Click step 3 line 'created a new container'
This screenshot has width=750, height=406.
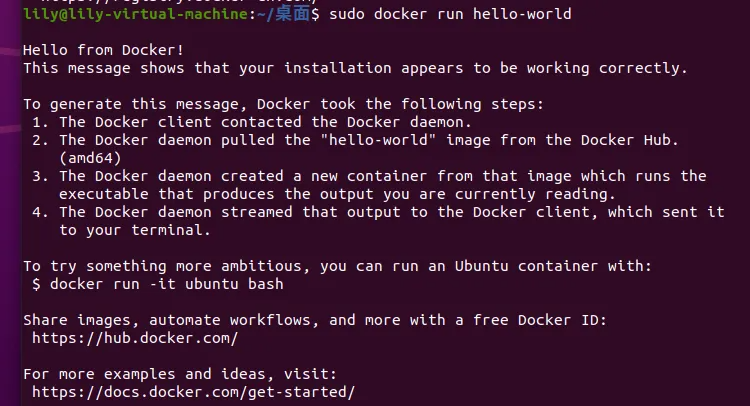(369, 176)
